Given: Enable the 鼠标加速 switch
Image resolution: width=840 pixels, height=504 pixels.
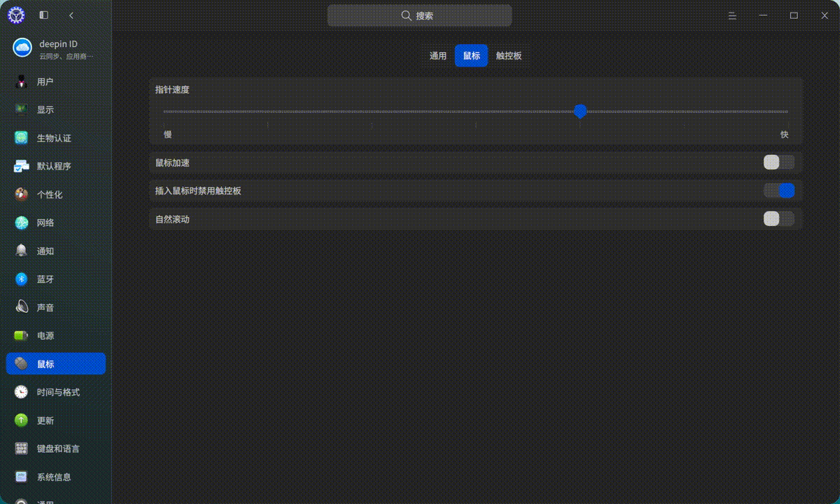Looking at the screenshot, I should coord(779,162).
